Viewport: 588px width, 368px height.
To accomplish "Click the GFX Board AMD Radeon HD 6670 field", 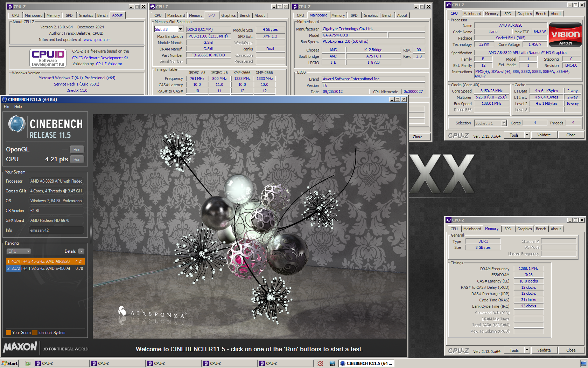I will coord(56,220).
